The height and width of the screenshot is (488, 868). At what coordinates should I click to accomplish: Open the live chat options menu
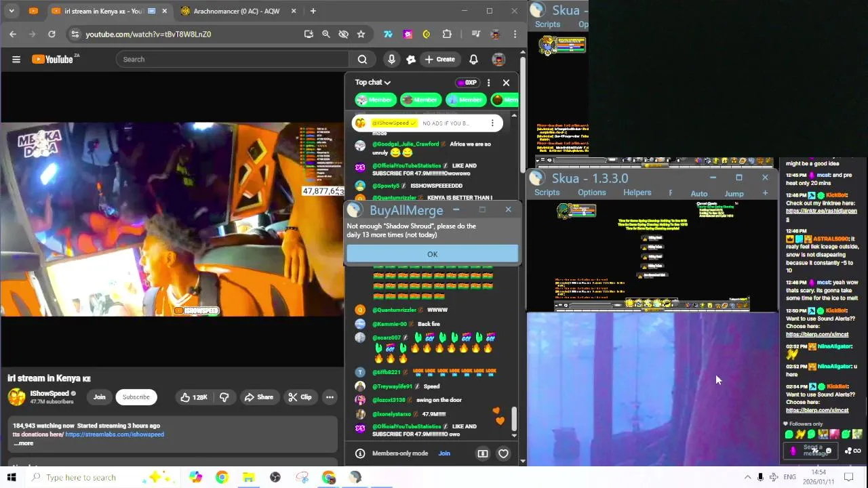pos(488,83)
